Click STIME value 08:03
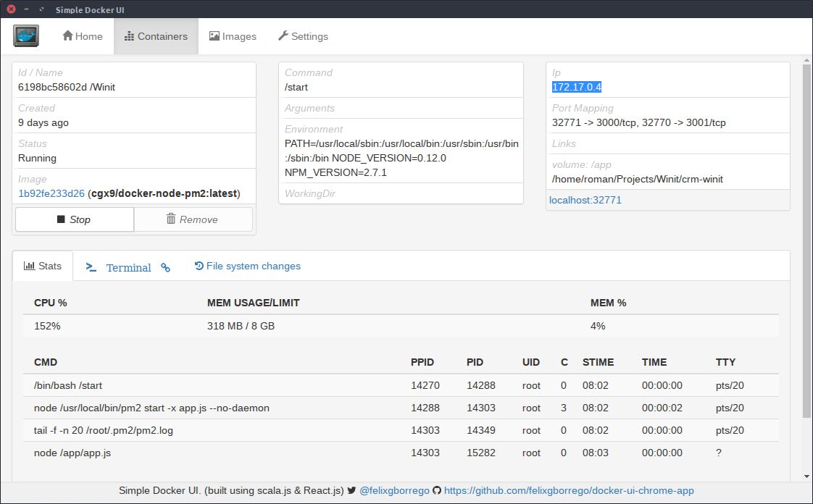This screenshot has width=813, height=504. [595, 453]
